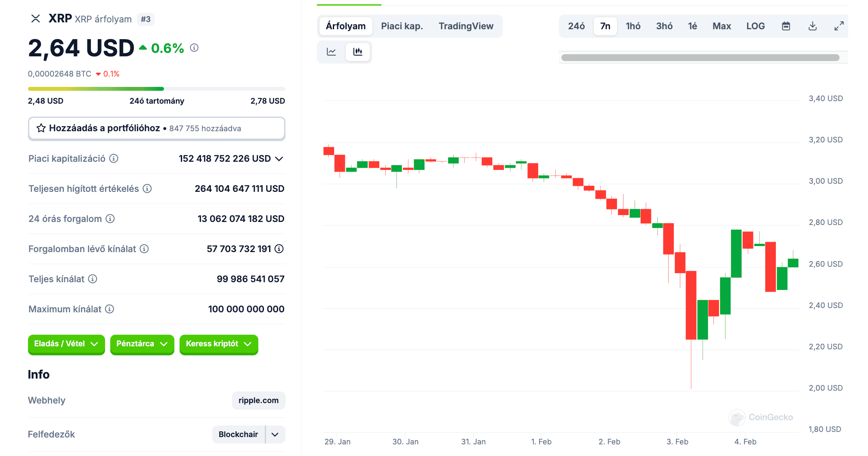Image resolution: width=868 pixels, height=456 pixels.
Task: Click the 29. Jan date axis label
Action: pyautogui.click(x=338, y=442)
